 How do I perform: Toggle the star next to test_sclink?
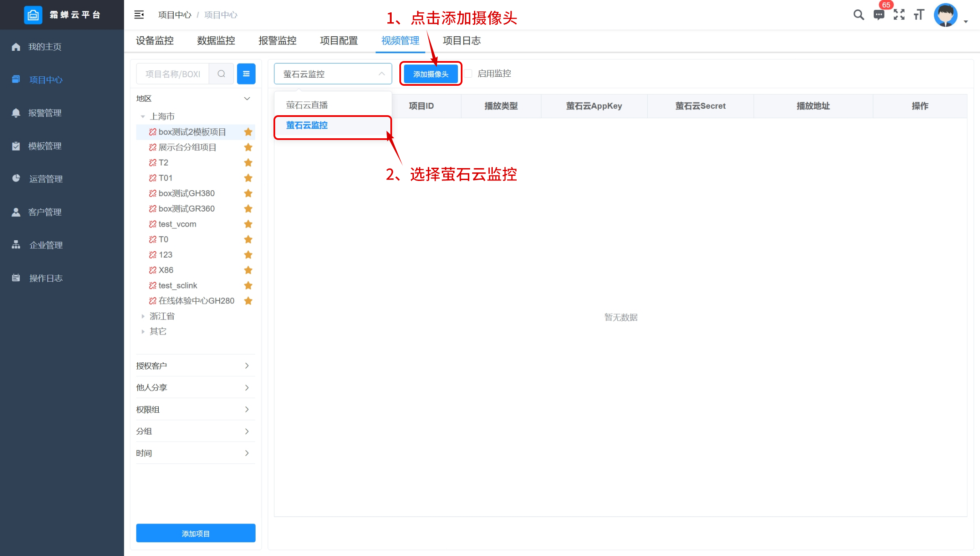point(248,285)
